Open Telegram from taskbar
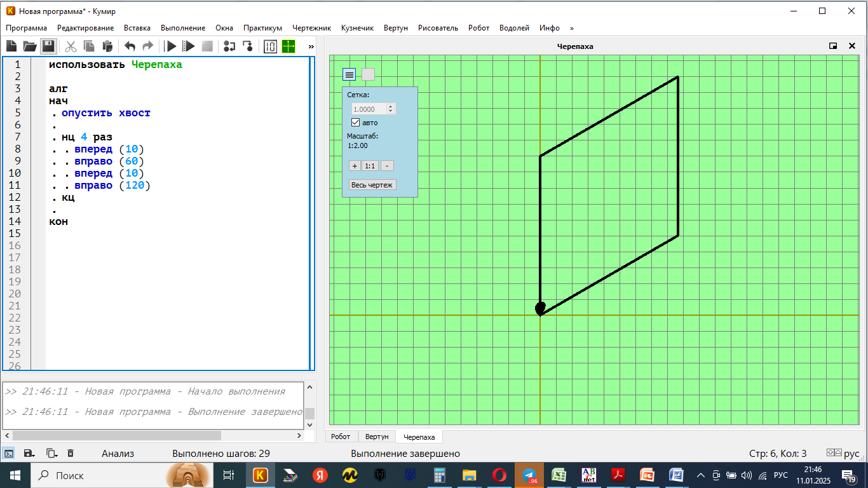Viewport: 868px width, 488px height. (529, 475)
